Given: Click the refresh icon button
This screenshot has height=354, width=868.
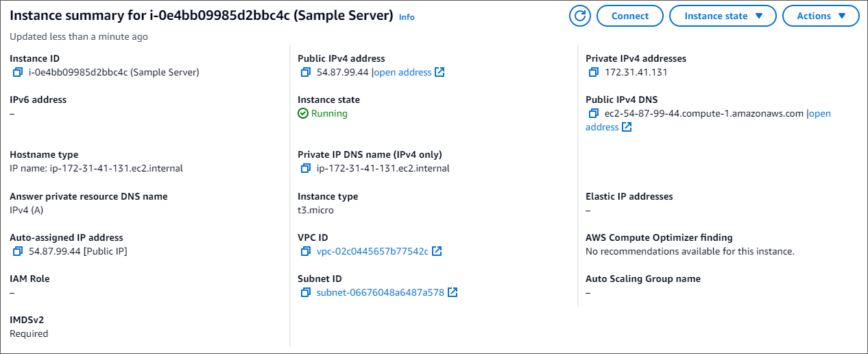Looking at the screenshot, I should tap(580, 16).
